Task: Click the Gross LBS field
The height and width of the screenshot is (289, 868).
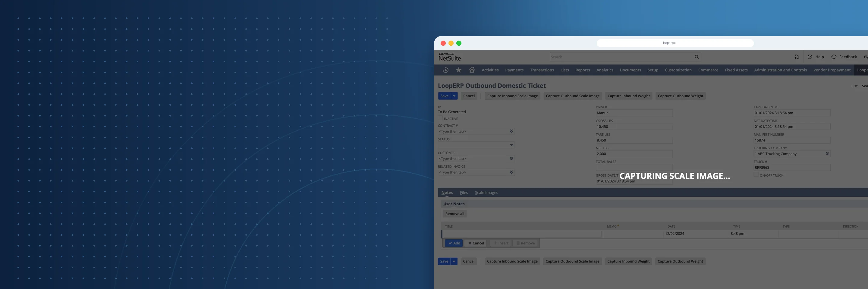Action: [x=634, y=126]
